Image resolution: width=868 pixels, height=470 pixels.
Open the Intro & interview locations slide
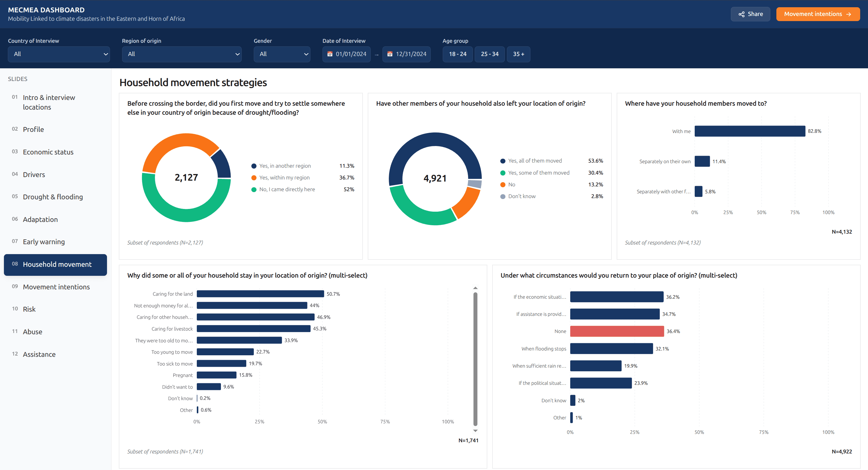[55, 102]
